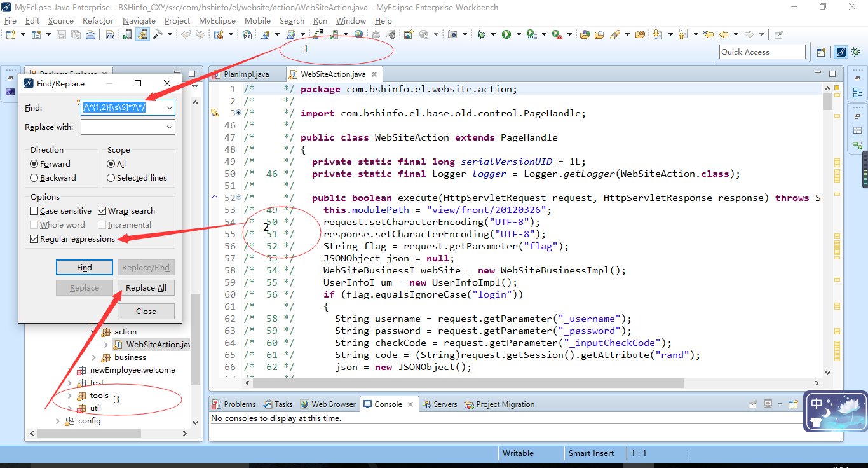
Task: Click the editor vertical scrollbar thumb
Action: 827,102
